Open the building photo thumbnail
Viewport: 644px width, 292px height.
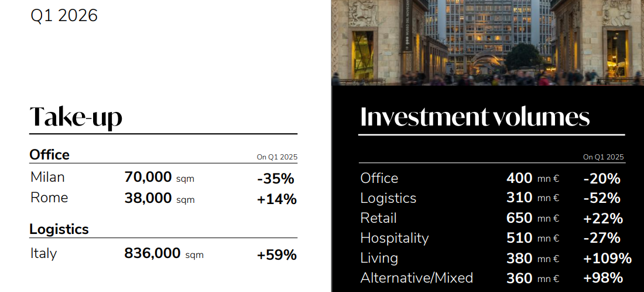pos(487,42)
